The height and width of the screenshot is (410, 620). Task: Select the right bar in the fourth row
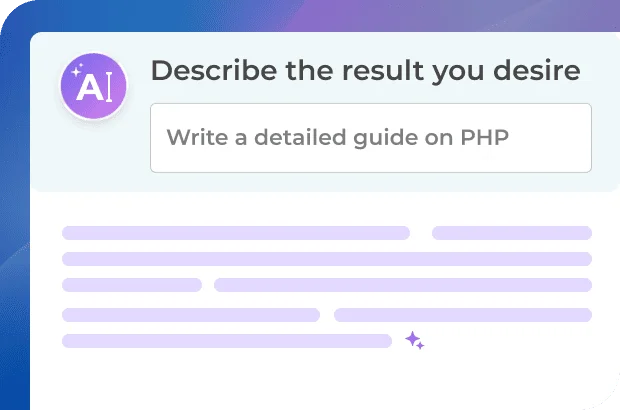(x=462, y=315)
